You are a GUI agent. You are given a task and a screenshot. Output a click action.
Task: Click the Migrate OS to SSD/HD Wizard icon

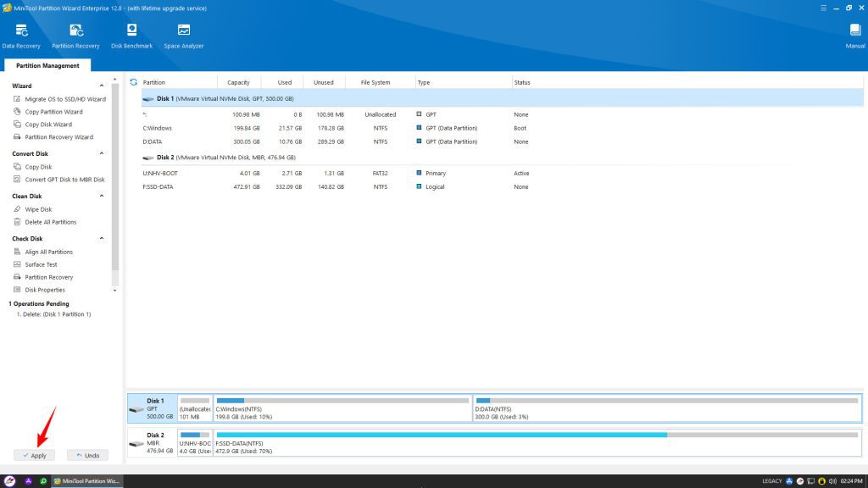tap(17, 98)
